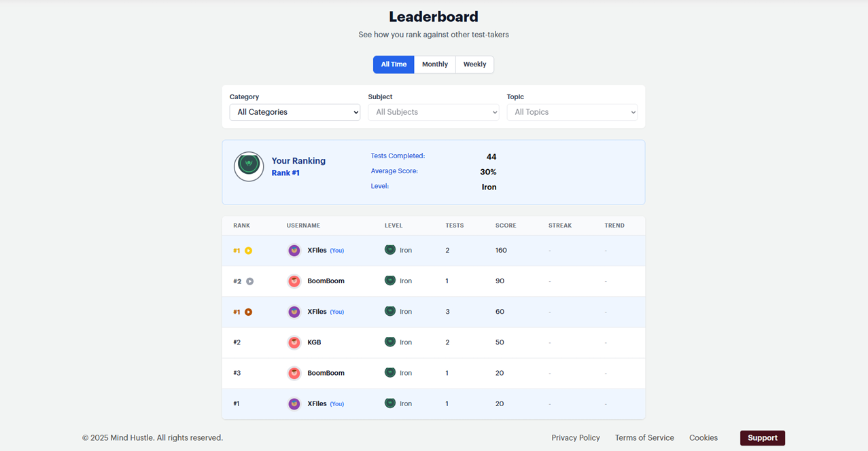Click the bronze medal icon in the score 60 row

tap(249, 312)
